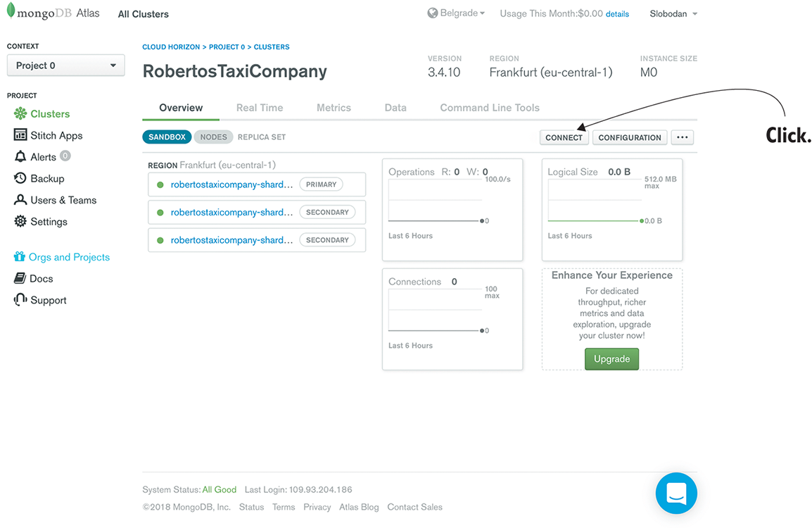Open the Intercom chat bubble
This screenshot has width=812, height=528.
[675, 494]
